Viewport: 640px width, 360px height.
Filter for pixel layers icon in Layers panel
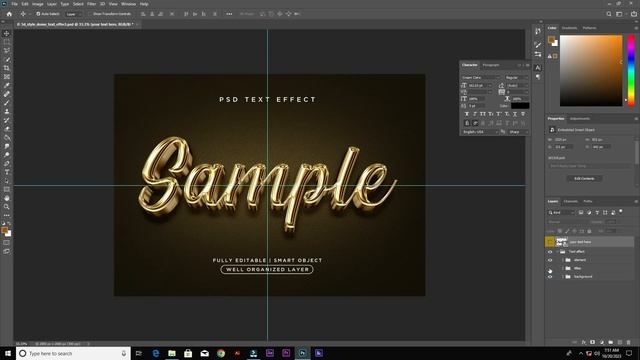pos(581,212)
